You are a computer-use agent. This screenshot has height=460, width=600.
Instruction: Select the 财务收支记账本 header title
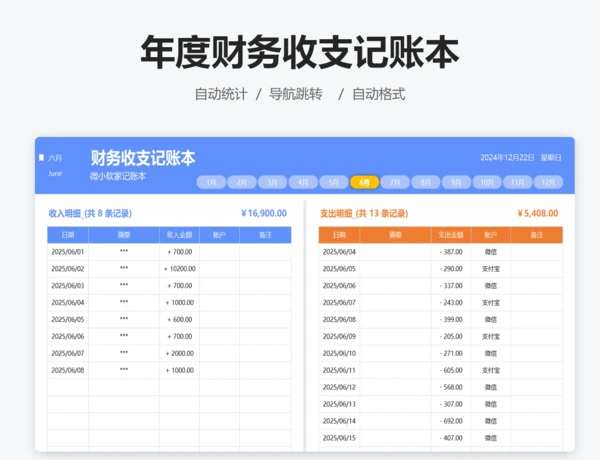[143, 158]
